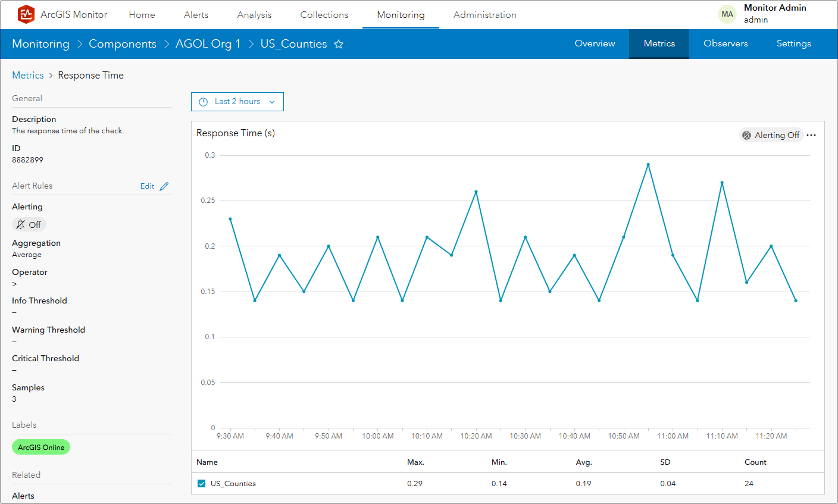Open the Last 2 hours dropdown
The width and height of the screenshot is (838, 504).
pos(237,102)
